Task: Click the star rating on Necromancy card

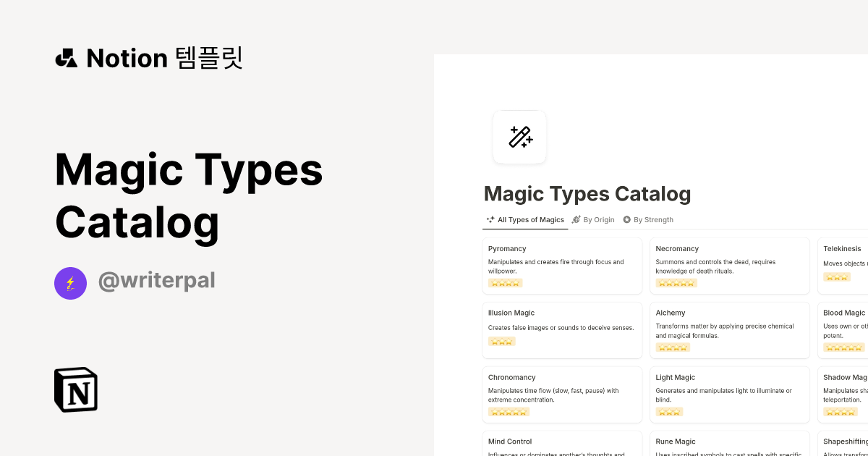Action: click(676, 282)
